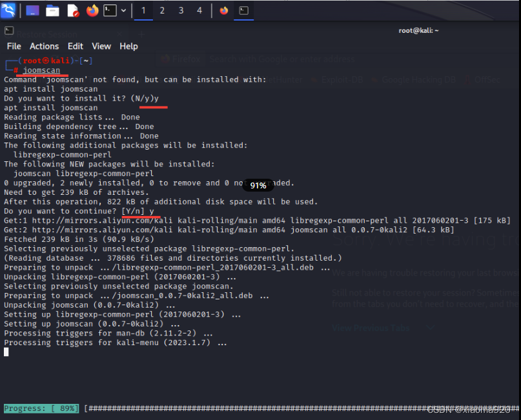Click the 'Setting up joomscan (0.0.7-0kali2)' line
Image resolution: width=521 pixels, height=420 pixels.
coord(92,324)
